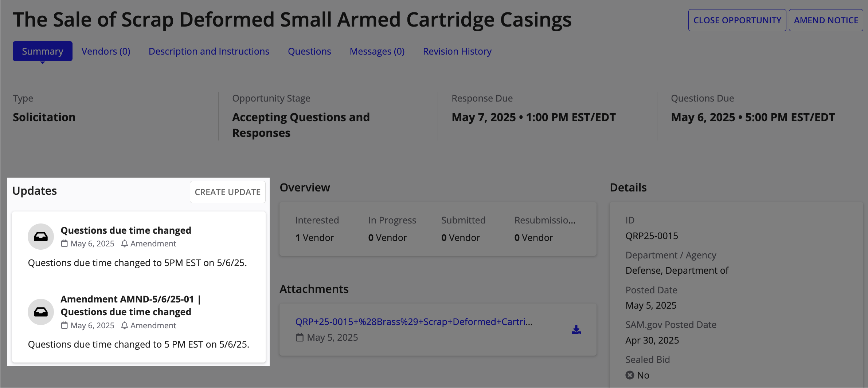Select the Amendment AMND-5/6/25-01 update title
The width and height of the screenshot is (868, 388).
pyautogui.click(x=131, y=305)
